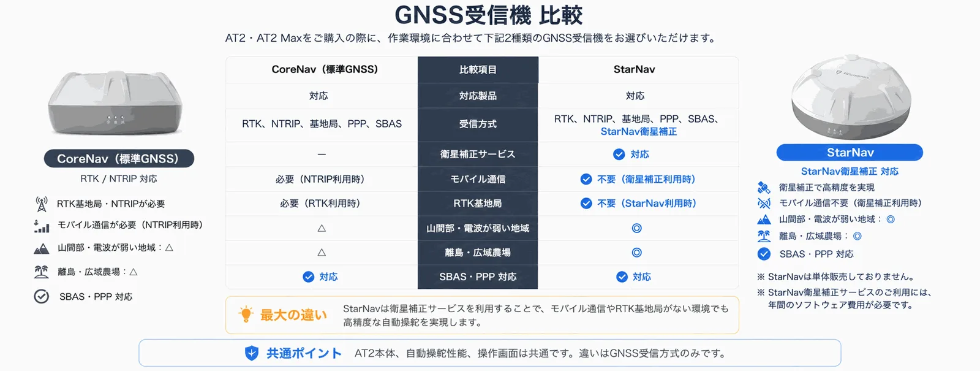Viewport: 980px width, 371px height.
Task: Click the lightbulb icon next to 最大の違い
Action: 246,315
